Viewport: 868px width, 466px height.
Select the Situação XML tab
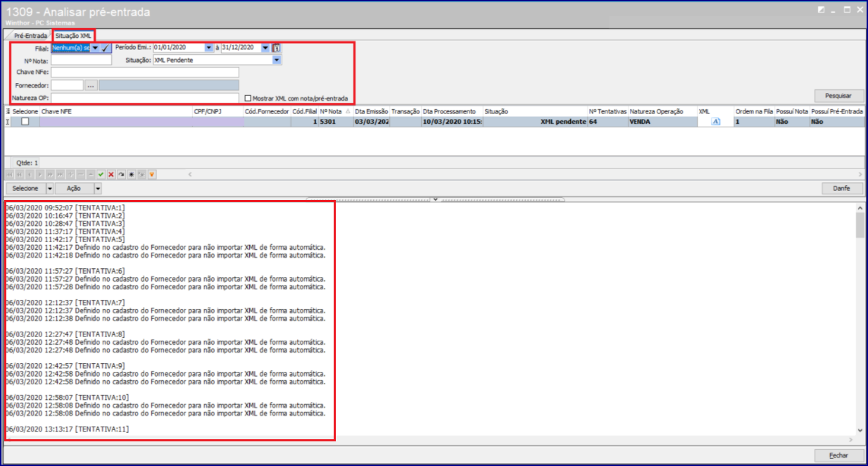[73, 36]
